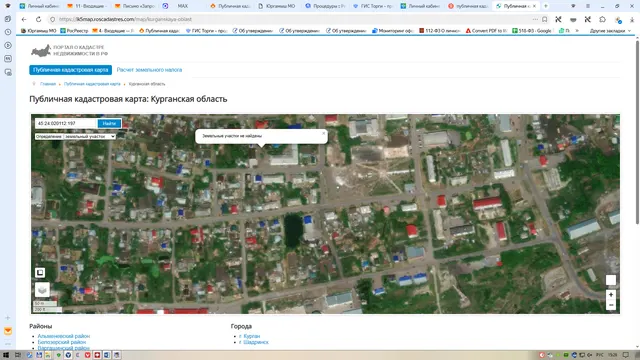Switch to the 'Юргамыш МО' tab

coord(277,6)
